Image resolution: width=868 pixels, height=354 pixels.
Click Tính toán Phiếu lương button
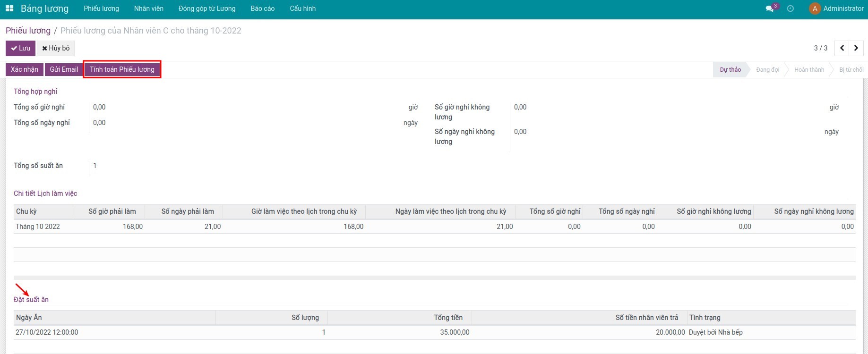point(122,69)
